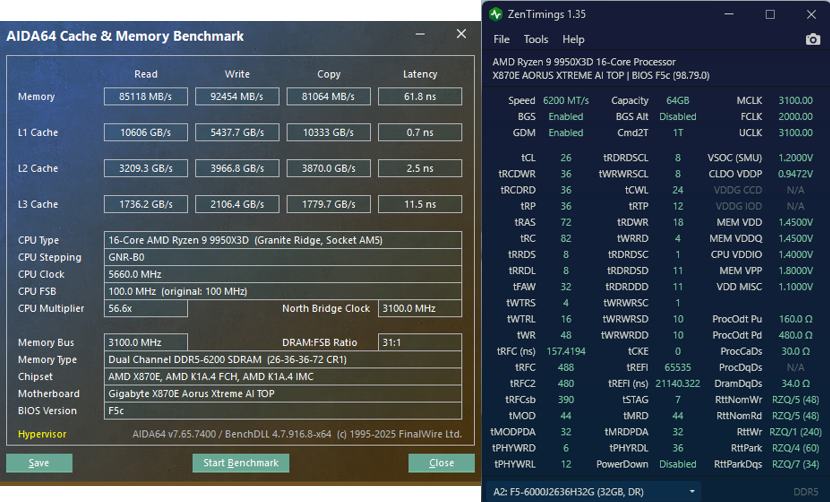The image size is (830, 502).
Task: Click PowerDown value Disabled
Action: (x=678, y=464)
